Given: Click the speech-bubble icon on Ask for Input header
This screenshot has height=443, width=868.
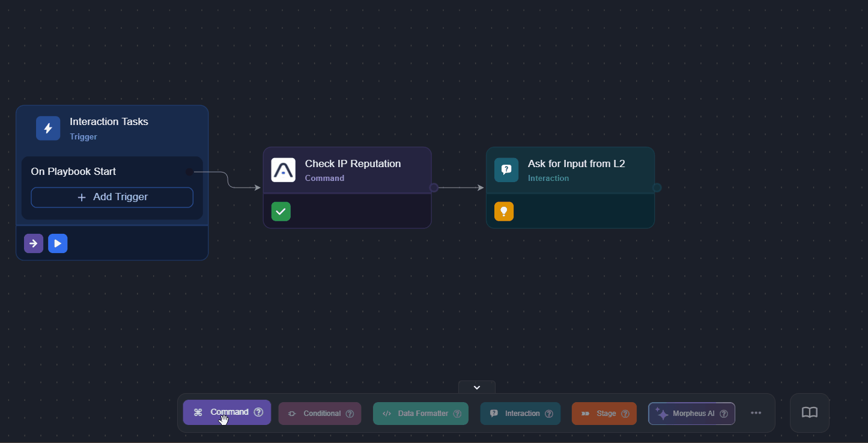Looking at the screenshot, I should click(506, 170).
